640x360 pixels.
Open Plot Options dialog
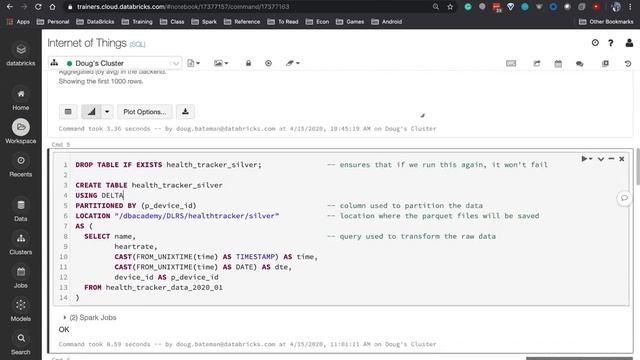(x=145, y=112)
